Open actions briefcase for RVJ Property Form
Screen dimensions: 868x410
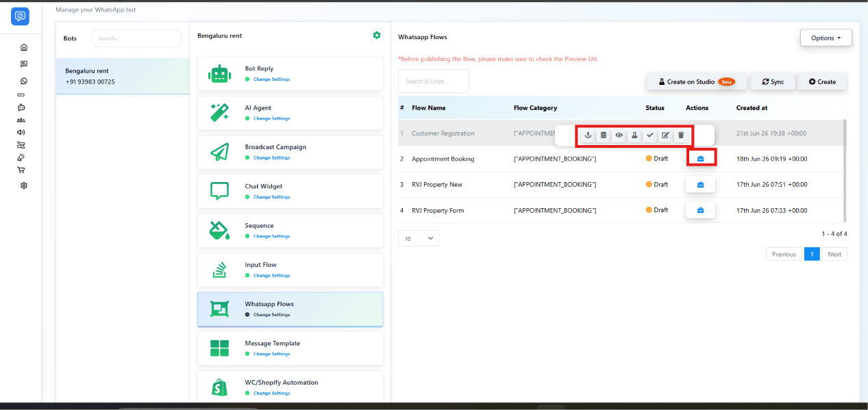[x=700, y=210]
